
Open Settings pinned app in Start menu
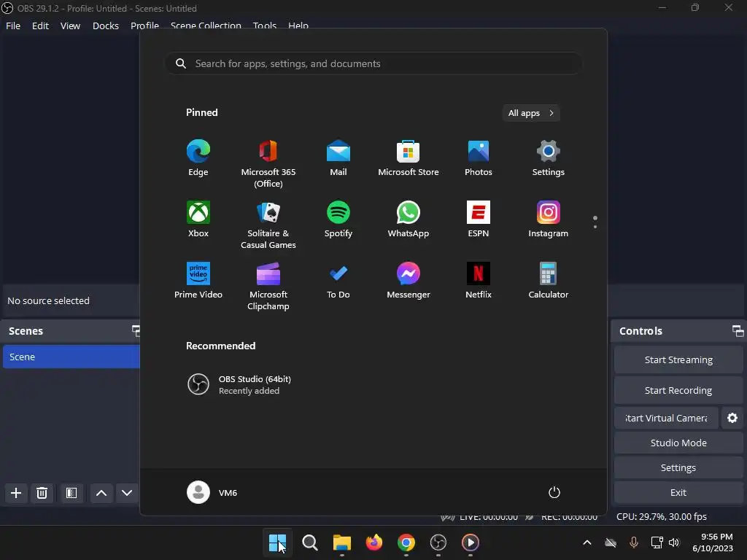(549, 158)
